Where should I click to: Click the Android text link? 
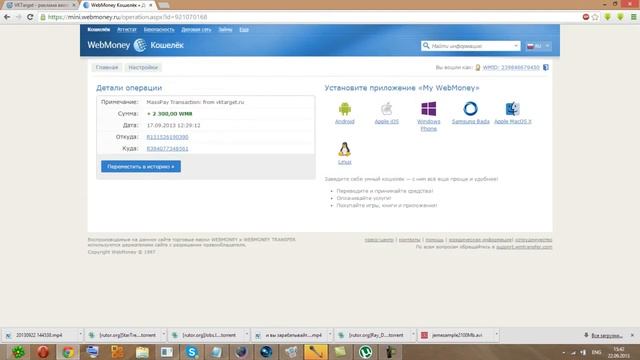coord(344,122)
